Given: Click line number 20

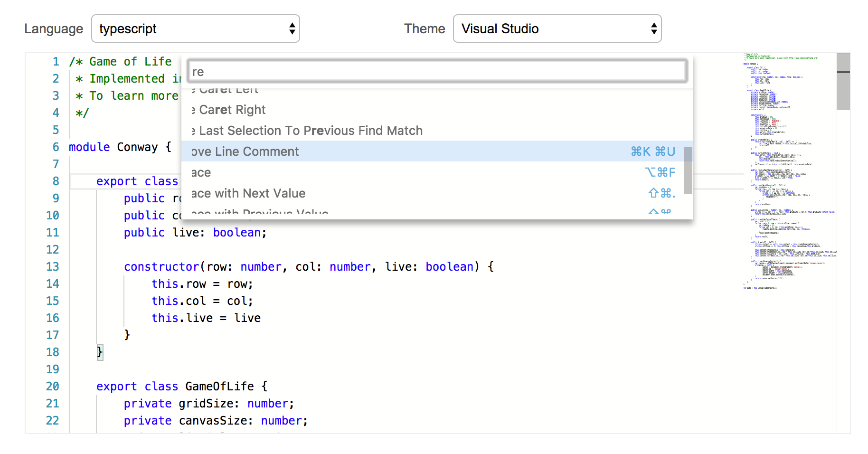Looking at the screenshot, I should tap(53, 387).
